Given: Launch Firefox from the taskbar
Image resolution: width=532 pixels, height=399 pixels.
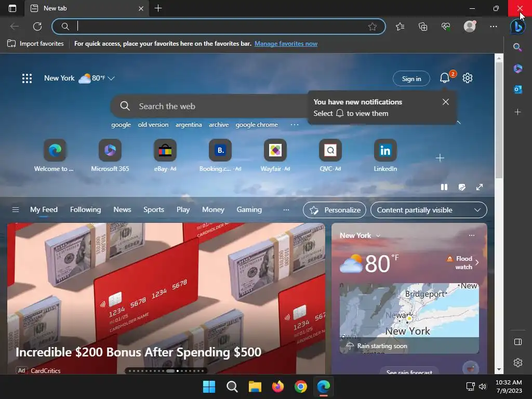Looking at the screenshot, I should click(278, 387).
